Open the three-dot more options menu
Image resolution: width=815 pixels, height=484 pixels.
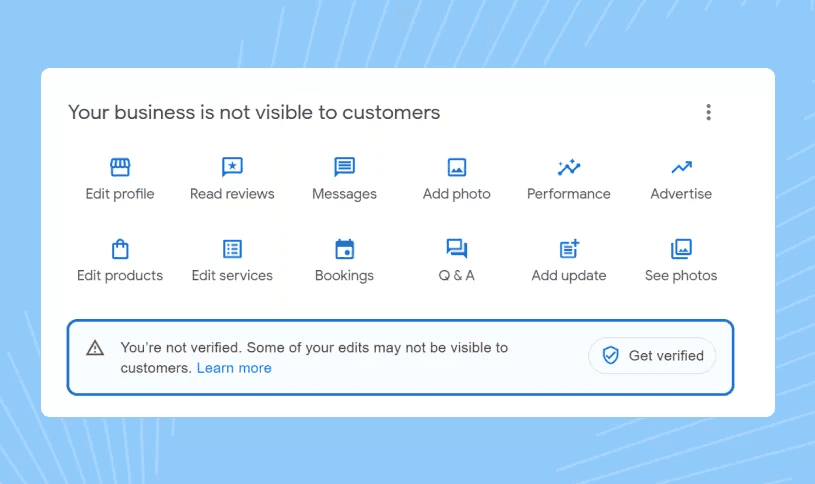708,112
